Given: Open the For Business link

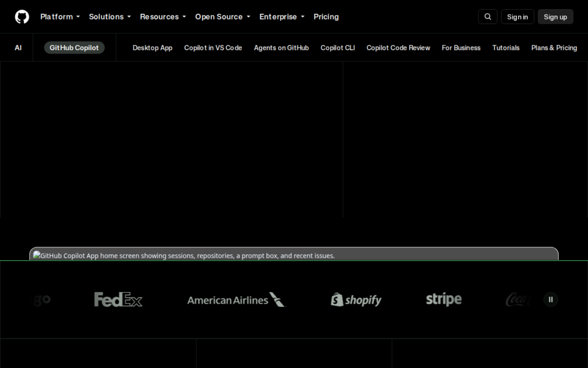Looking at the screenshot, I should tap(461, 48).
